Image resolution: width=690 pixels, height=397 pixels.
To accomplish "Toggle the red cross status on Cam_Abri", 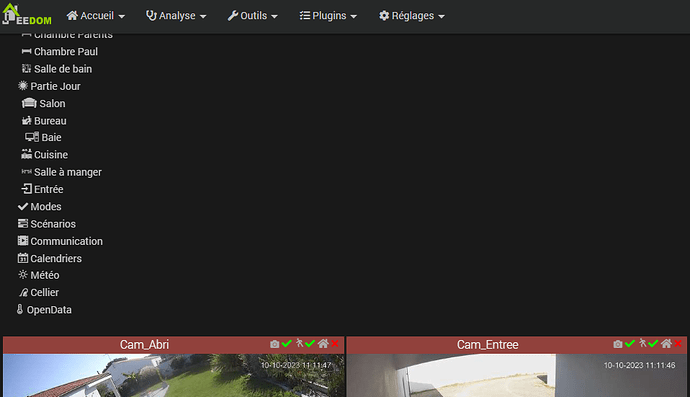I will point(335,343).
